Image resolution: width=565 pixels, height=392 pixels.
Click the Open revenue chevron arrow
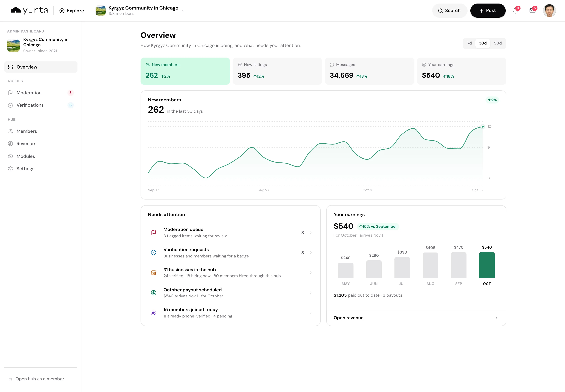(x=496, y=318)
